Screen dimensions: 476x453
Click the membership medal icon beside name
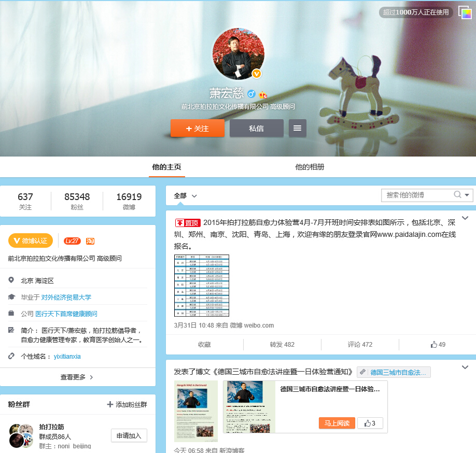263,94
